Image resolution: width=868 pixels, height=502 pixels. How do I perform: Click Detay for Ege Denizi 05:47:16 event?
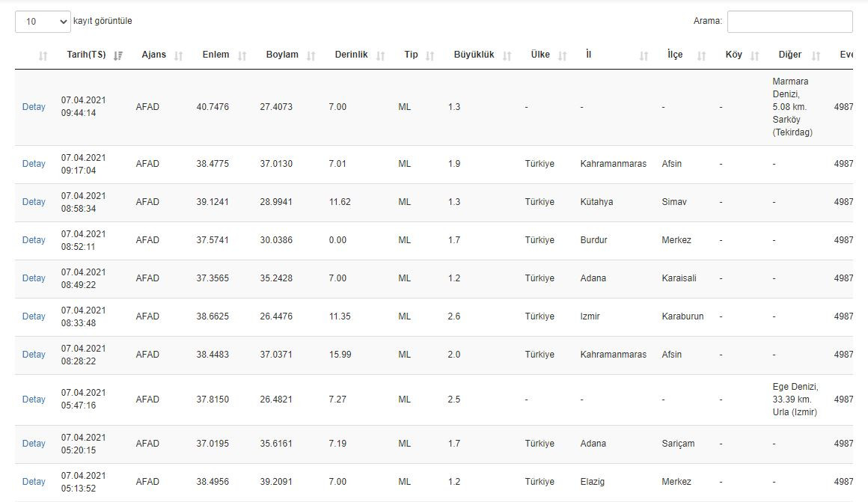[34, 400]
